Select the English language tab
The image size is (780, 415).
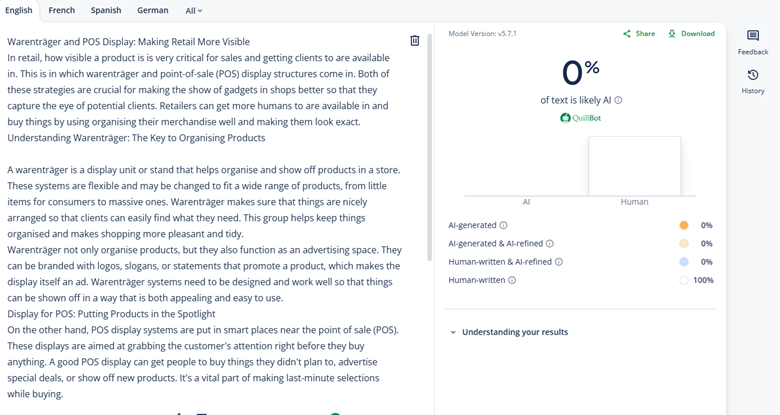[x=19, y=11]
